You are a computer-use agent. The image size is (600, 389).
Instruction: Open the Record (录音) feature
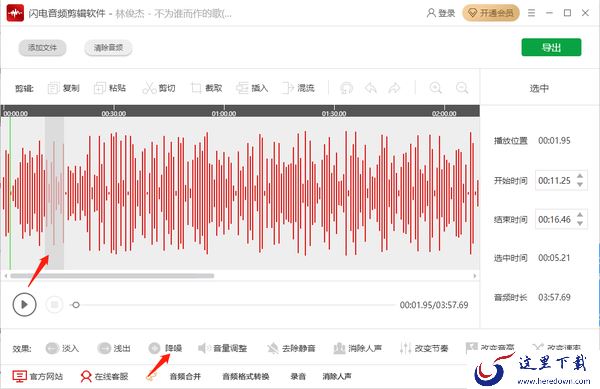(x=298, y=376)
